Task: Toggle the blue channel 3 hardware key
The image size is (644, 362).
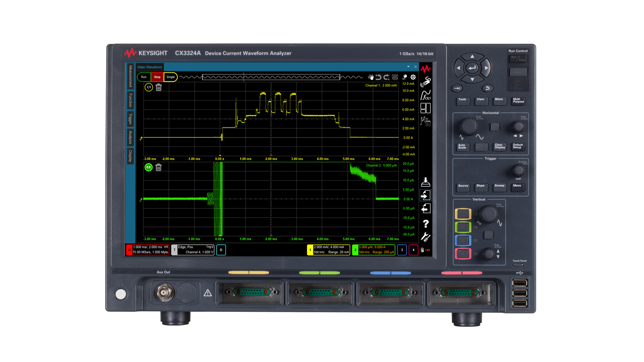Action: coord(463,240)
